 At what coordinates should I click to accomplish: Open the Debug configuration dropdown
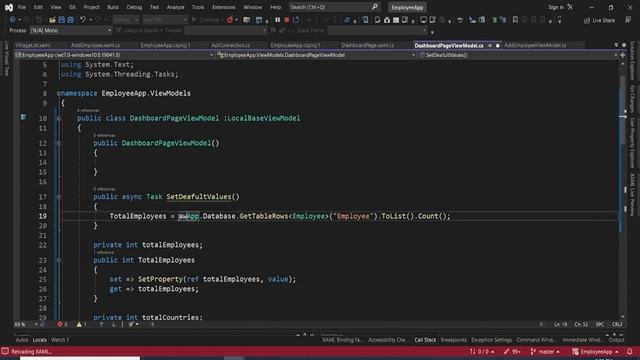[126, 20]
